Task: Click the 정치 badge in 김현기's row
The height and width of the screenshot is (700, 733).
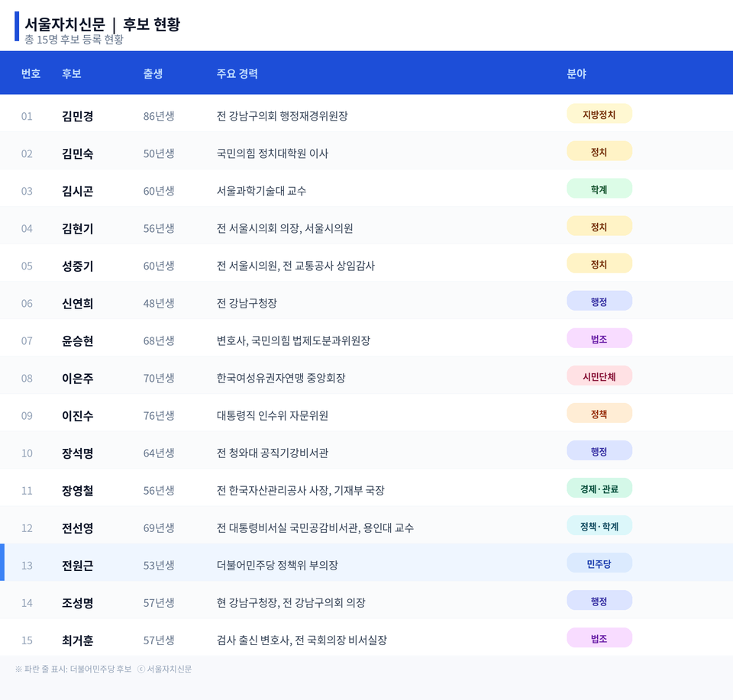Action: [x=599, y=225]
